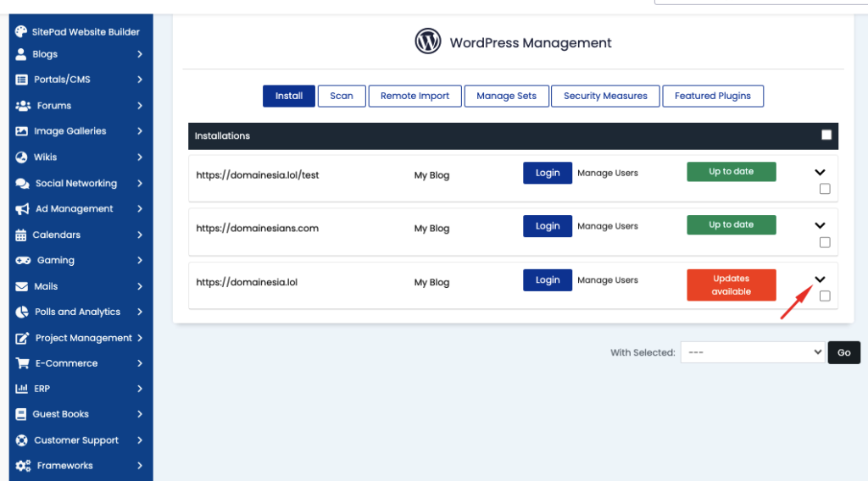Open the Manage Sets tab

point(507,96)
